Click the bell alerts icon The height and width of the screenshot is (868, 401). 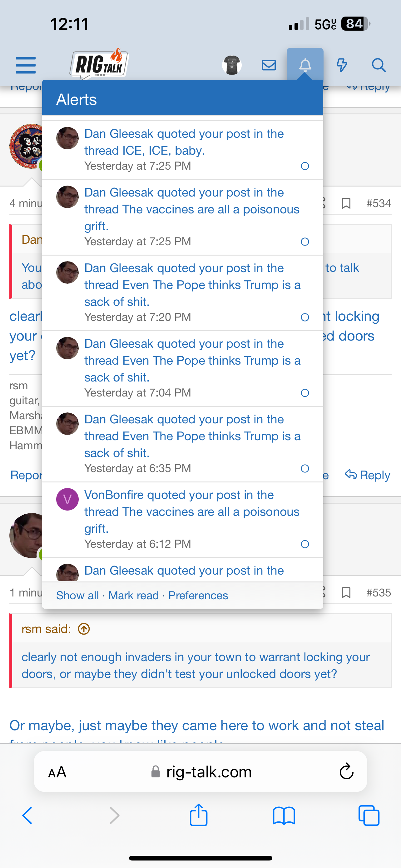(x=305, y=65)
